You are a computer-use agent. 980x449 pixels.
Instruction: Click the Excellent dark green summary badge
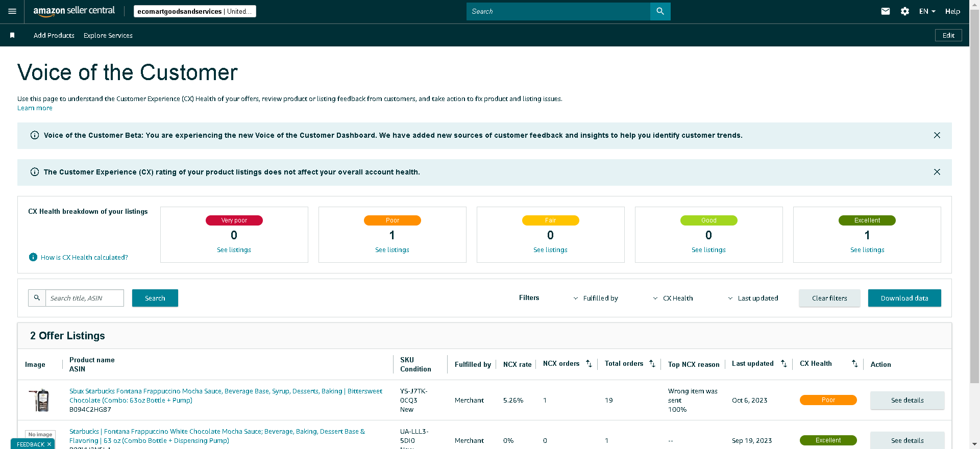pos(867,220)
